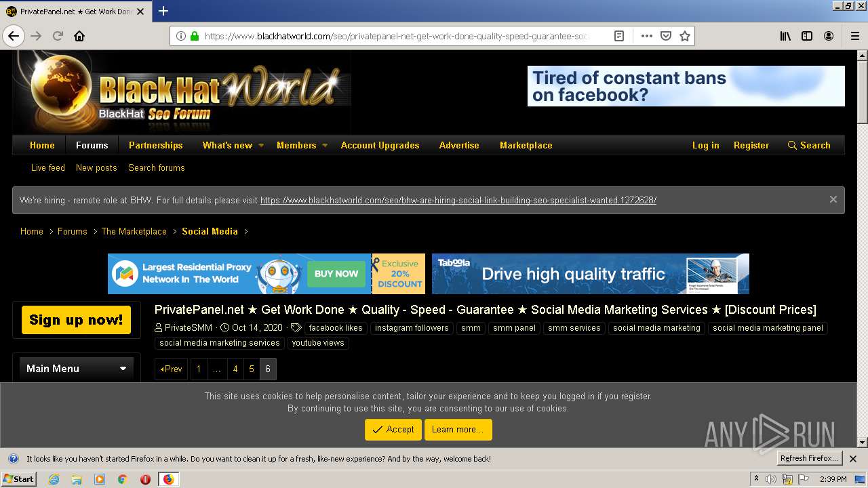Open Opera from the taskbar
Screen dimensions: 868x488
pyautogui.click(x=145, y=479)
